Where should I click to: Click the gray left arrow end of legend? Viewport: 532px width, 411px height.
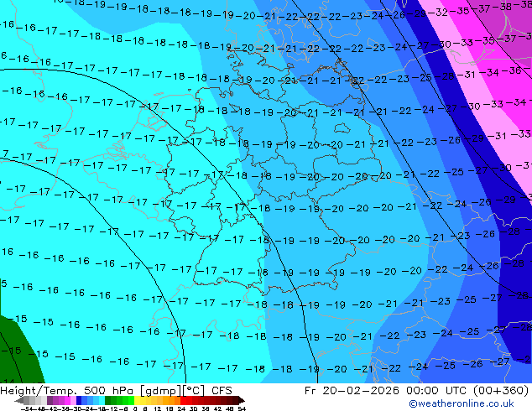(x=19, y=400)
